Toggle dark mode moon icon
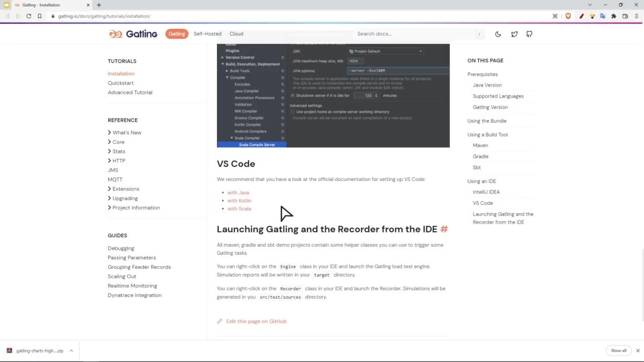This screenshot has width=644, height=362. coord(498,34)
